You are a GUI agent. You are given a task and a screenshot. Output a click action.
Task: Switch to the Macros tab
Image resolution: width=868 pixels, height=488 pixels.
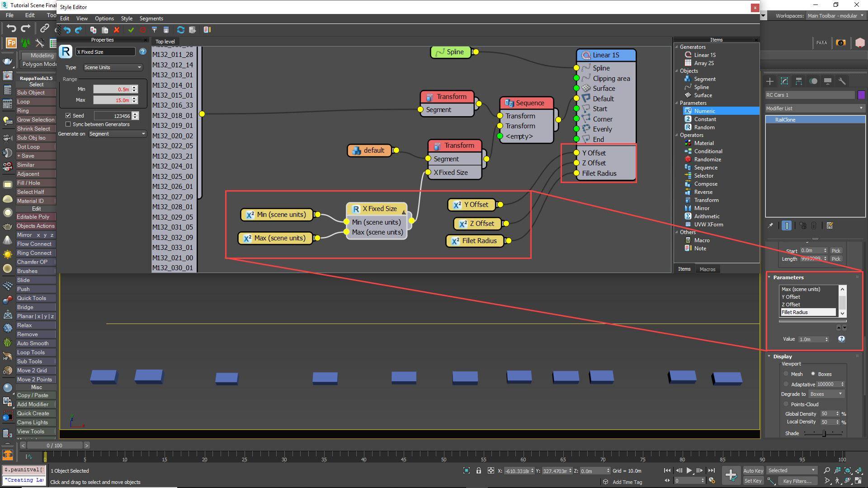tap(708, 269)
